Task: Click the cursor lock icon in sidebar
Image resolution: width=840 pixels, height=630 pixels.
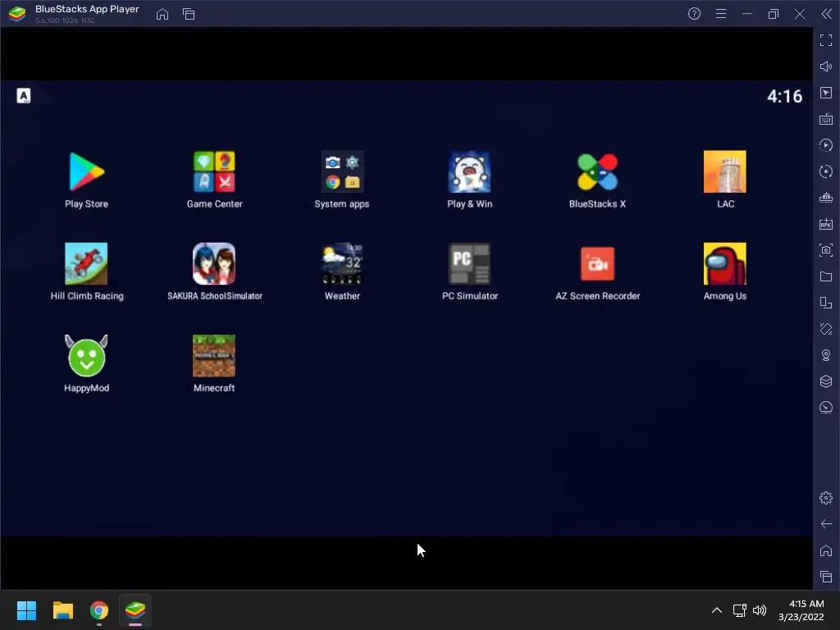Action: coord(826,93)
